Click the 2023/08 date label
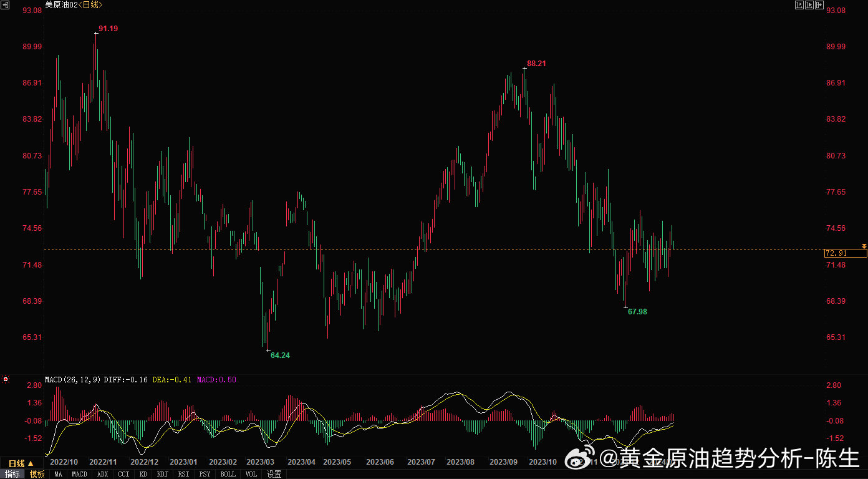The image size is (868, 479). [461, 462]
